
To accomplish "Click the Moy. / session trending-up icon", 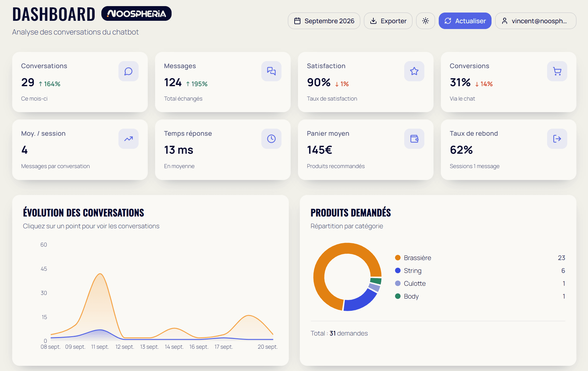I will coord(129,139).
